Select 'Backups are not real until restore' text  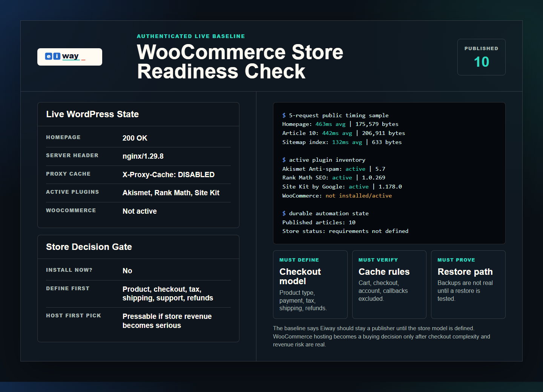(465, 291)
